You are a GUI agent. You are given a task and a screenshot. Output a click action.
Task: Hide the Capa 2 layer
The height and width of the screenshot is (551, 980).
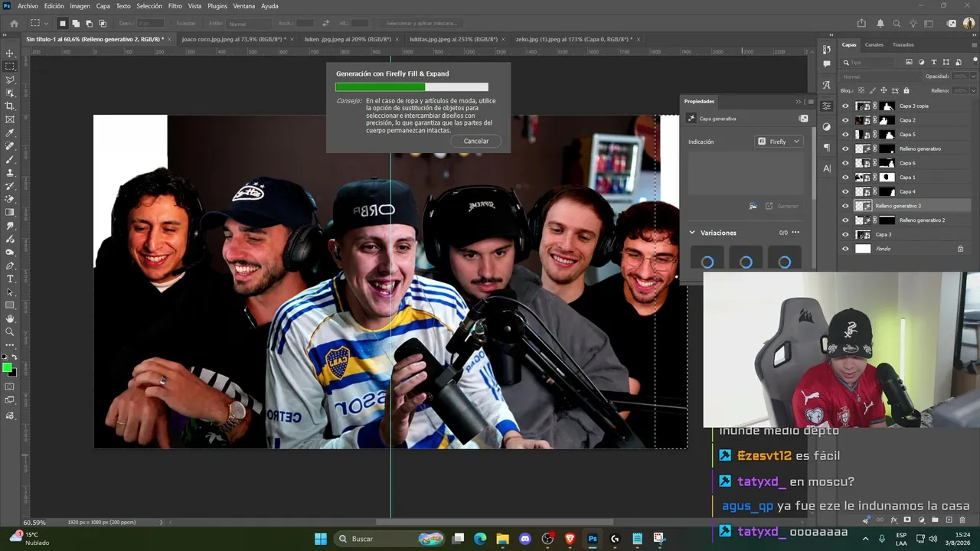point(845,120)
